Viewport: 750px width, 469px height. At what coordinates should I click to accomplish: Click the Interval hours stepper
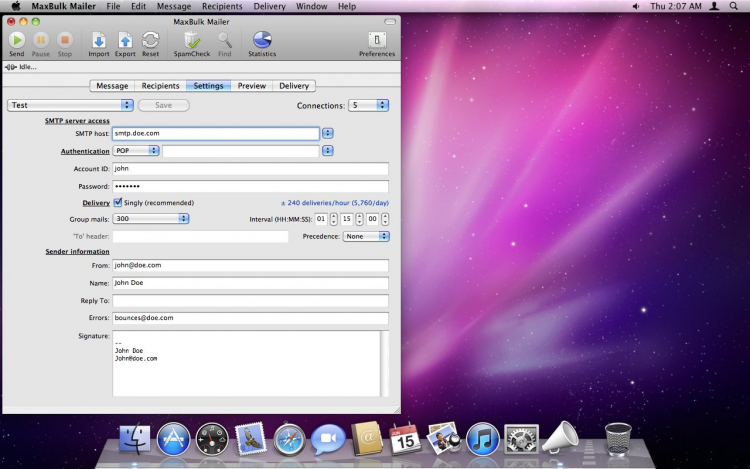click(334, 219)
